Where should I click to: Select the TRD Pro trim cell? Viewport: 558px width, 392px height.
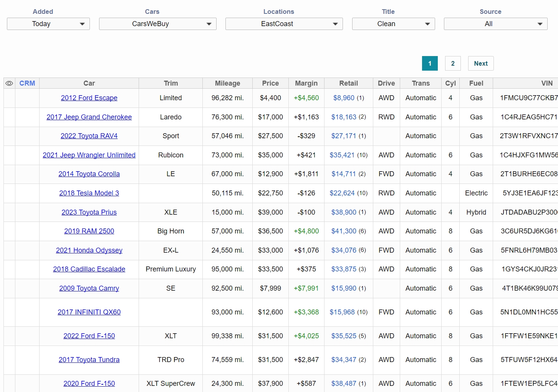pyautogui.click(x=171, y=360)
